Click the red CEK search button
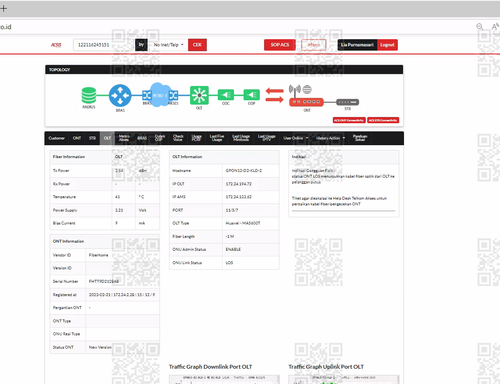500x384 pixels. coord(197,45)
